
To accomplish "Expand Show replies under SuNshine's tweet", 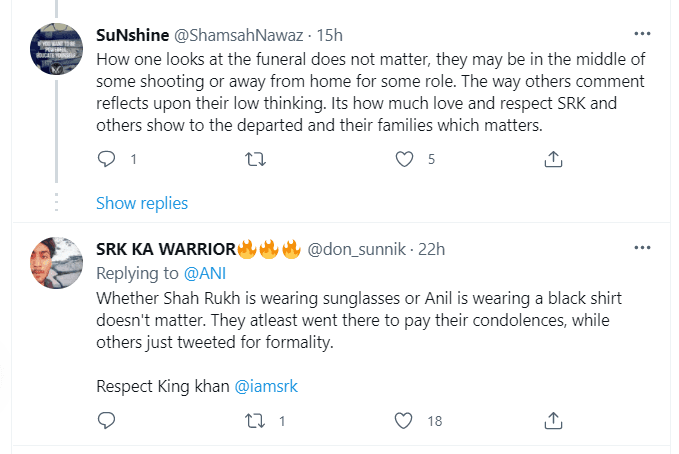I will click(x=142, y=203).
